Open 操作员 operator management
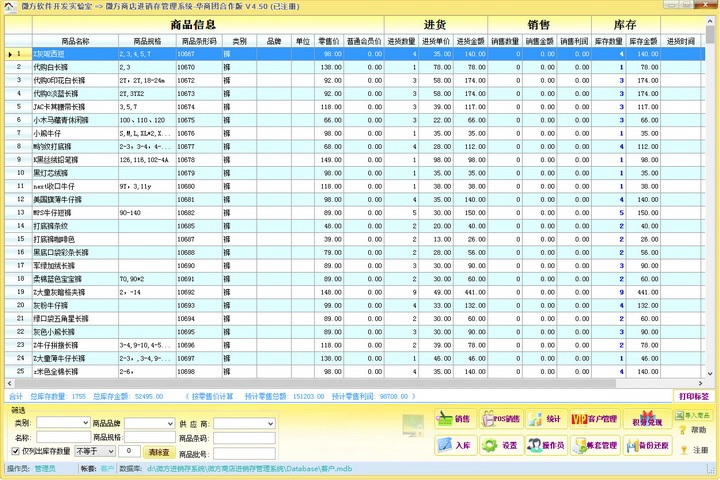The height and width of the screenshot is (480, 720). (546, 445)
